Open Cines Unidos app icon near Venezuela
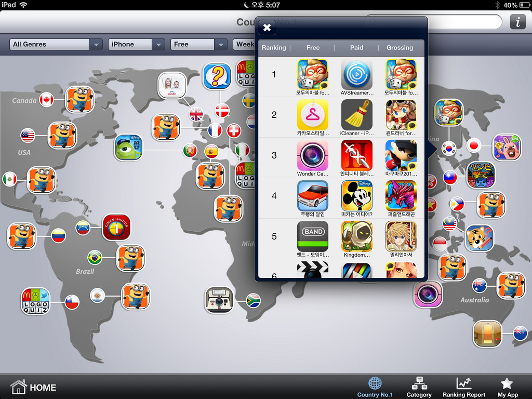Viewport: 532px width, 399px height. tap(116, 228)
